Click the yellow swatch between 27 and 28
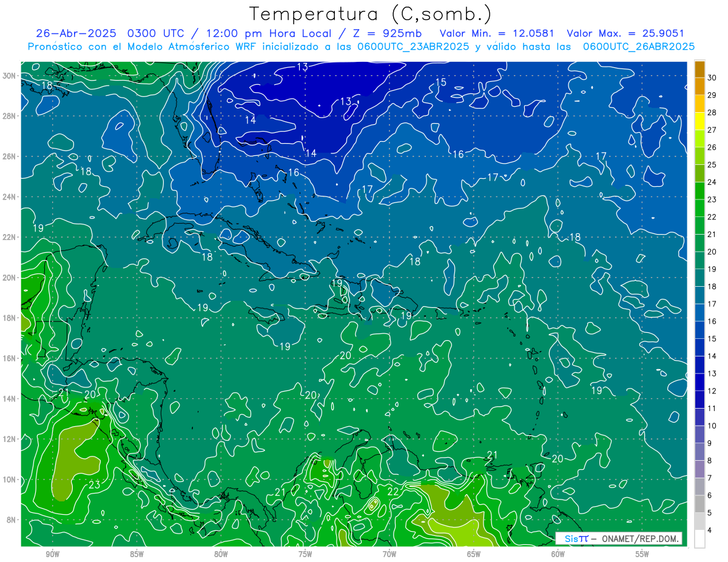Image resolution: width=728 pixels, height=562 pixels. (699, 121)
